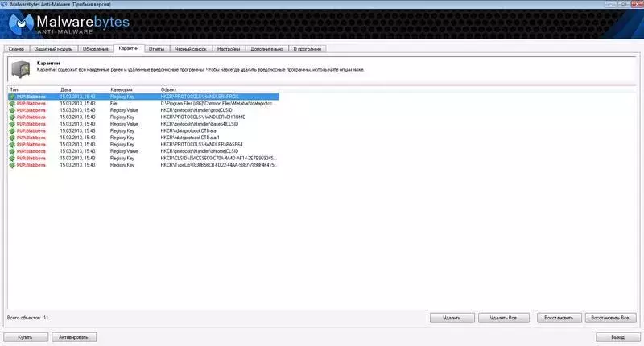Click File category in second row
The width and height of the screenshot is (644, 346).
114,104
